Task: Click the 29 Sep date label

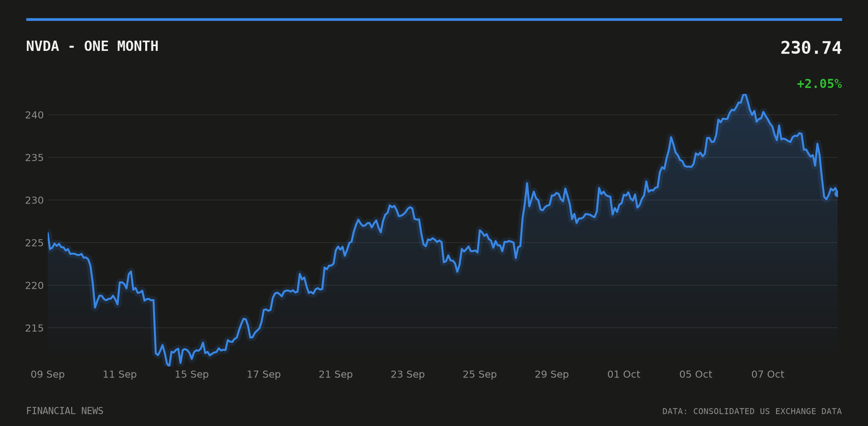Action: click(x=552, y=374)
